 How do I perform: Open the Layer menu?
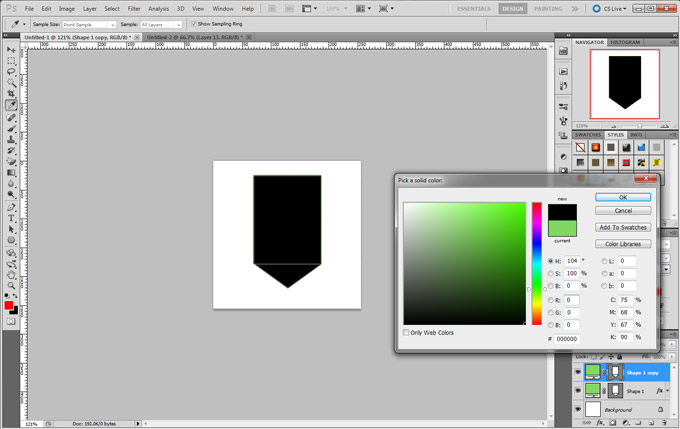click(x=90, y=9)
